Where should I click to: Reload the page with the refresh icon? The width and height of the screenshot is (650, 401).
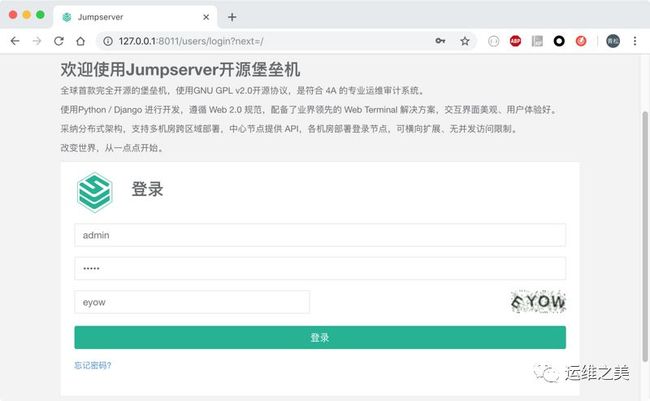point(59,41)
